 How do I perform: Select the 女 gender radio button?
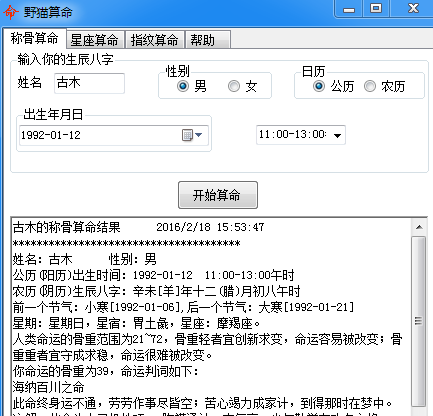[234, 86]
